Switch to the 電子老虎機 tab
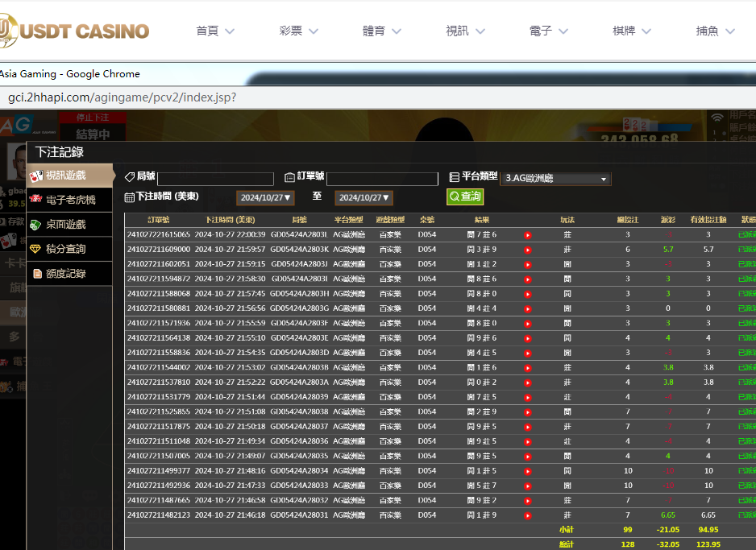The height and width of the screenshot is (550, 756). 69,200
